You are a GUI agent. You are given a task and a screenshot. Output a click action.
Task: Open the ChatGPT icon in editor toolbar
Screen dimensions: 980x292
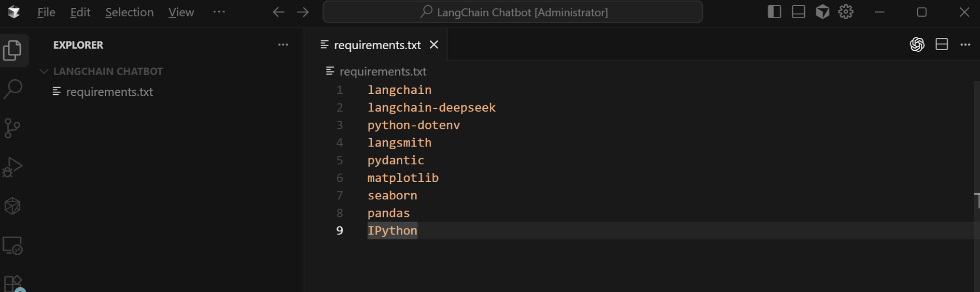click(917, 45)
